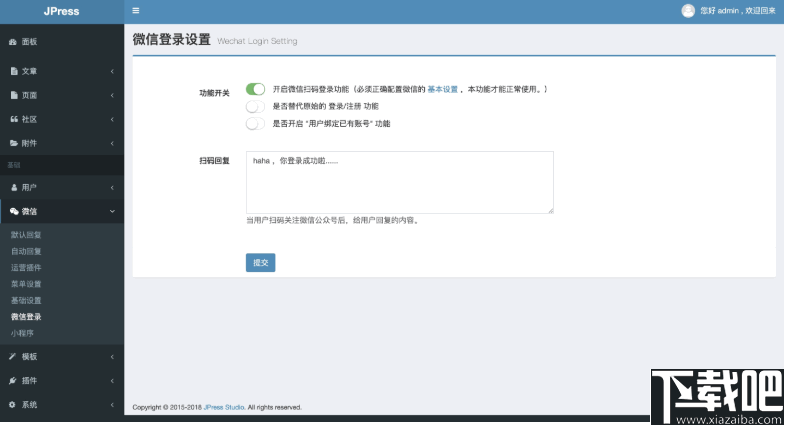Click the JPress logo title
The image size is (786, 425).
(x=62, y=11)
